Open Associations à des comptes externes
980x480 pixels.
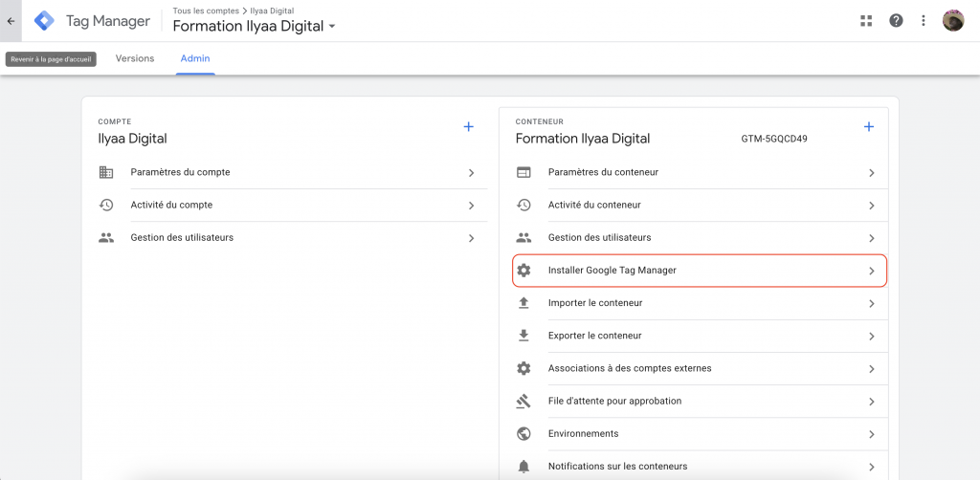coord(702,368)
